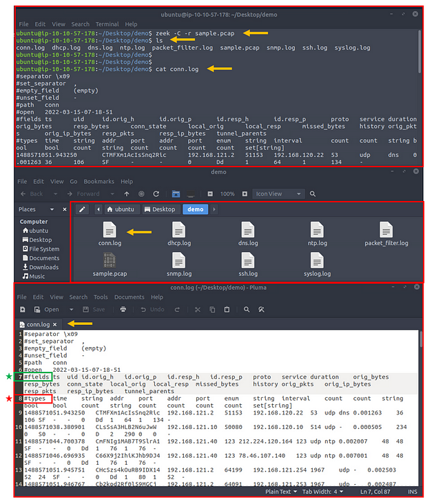Select the conn.log tab in Pluma
This screenshot has height=504, width=434.
tap(38, 325)
